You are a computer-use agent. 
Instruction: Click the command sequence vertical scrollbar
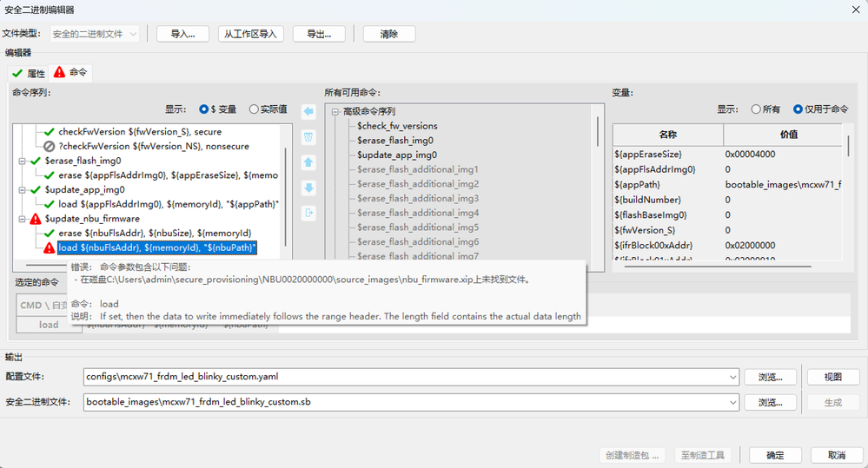point(286,196)
